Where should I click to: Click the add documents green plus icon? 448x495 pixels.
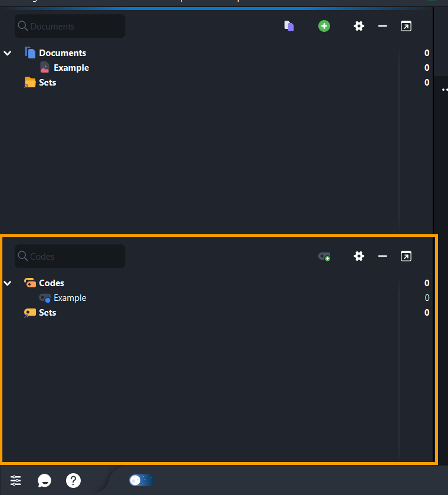point(324,26)
